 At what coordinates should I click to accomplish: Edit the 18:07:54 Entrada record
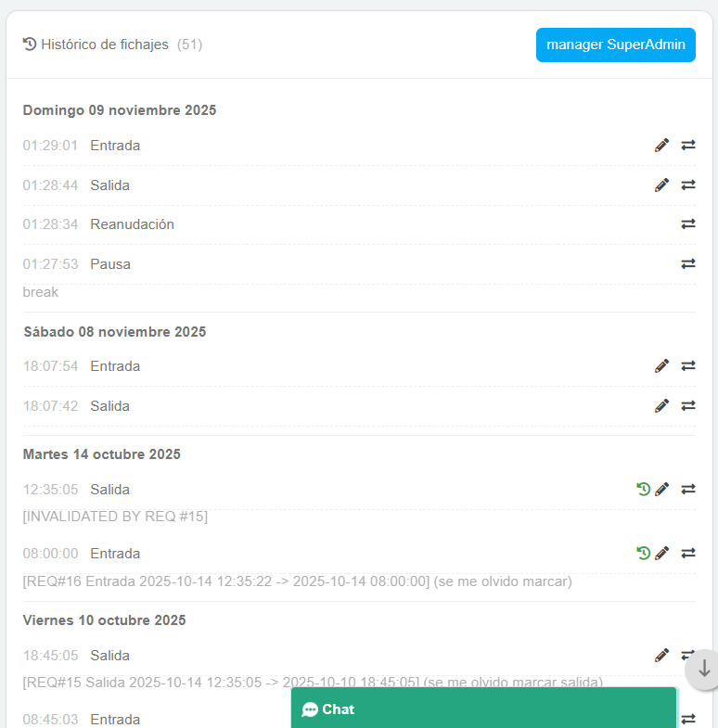tap(661, 366)
